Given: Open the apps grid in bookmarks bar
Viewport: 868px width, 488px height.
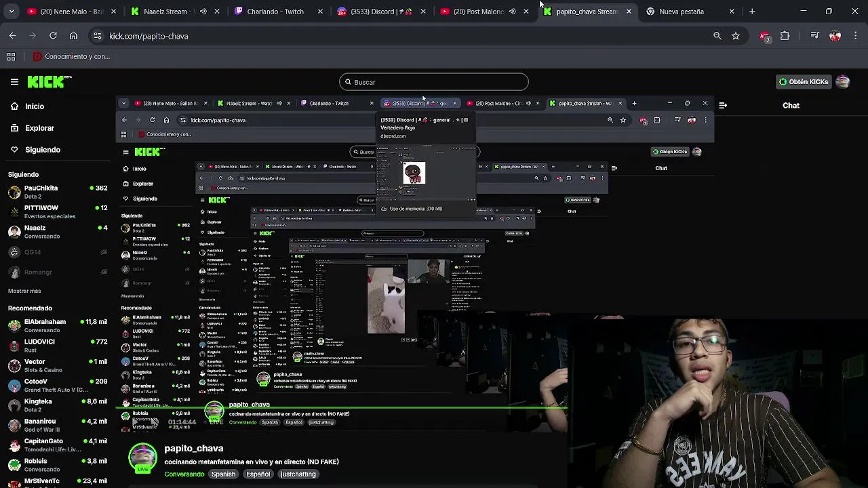Looking at the screenshot, I should 11,57.
